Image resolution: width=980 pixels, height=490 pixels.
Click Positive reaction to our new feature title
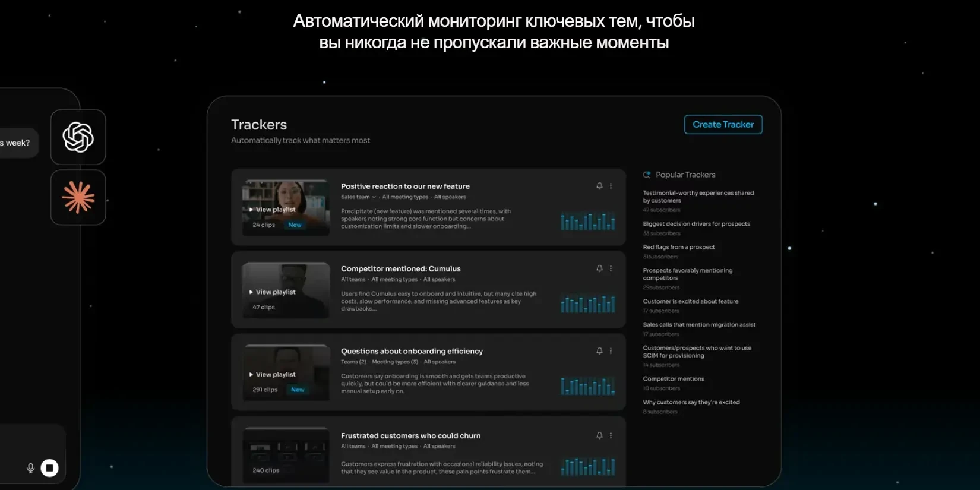click(405, 186)
